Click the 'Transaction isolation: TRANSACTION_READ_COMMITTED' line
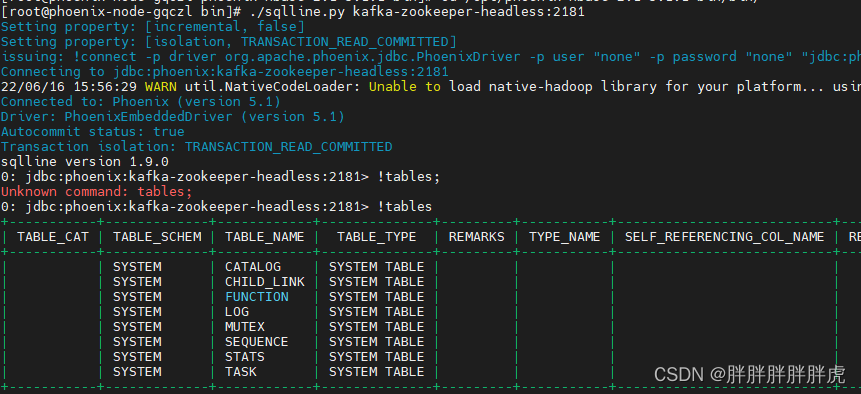The width and height of the screenshot is (861, 394). pyautogui.click(x=197, y=147)
